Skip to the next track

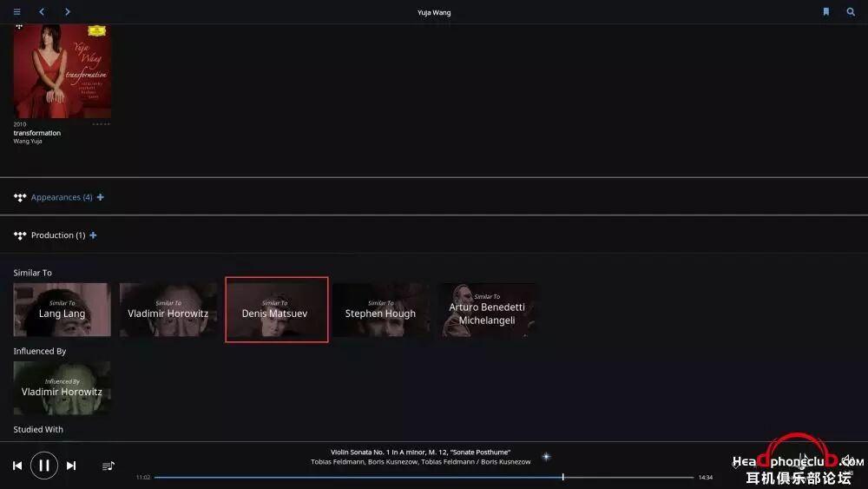(x=71, y=466)
